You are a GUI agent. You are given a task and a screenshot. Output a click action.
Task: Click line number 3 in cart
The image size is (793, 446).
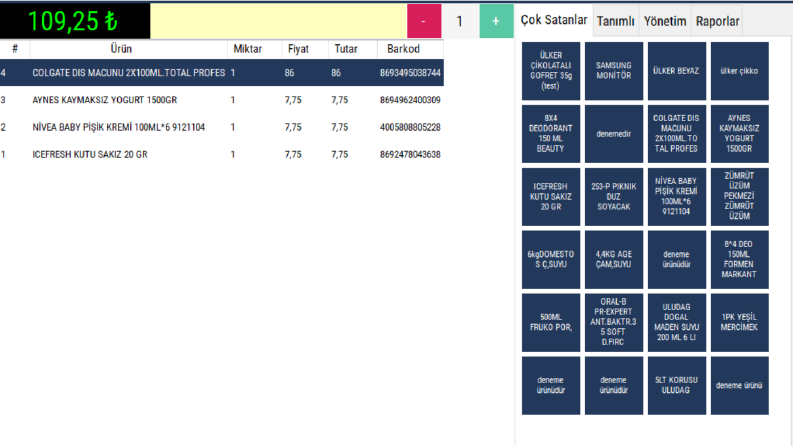coord(3,100)
